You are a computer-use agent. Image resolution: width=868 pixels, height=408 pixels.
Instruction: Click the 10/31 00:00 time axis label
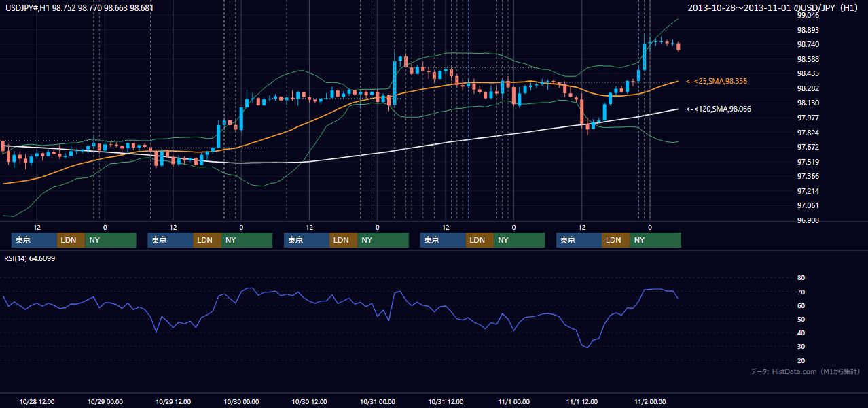click(378, 401)
